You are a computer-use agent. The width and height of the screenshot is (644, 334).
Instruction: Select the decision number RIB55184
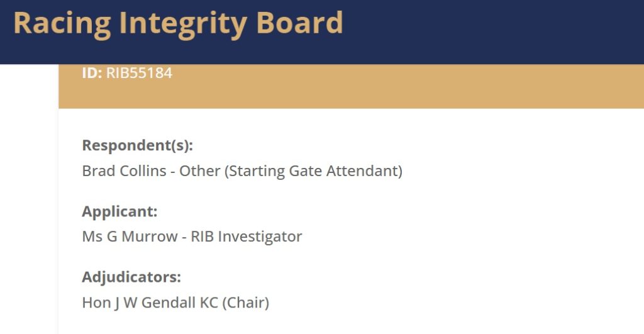coord(139,73)
